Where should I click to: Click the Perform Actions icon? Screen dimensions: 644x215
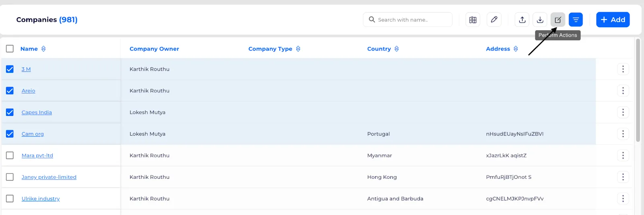[x=558, y=20]
